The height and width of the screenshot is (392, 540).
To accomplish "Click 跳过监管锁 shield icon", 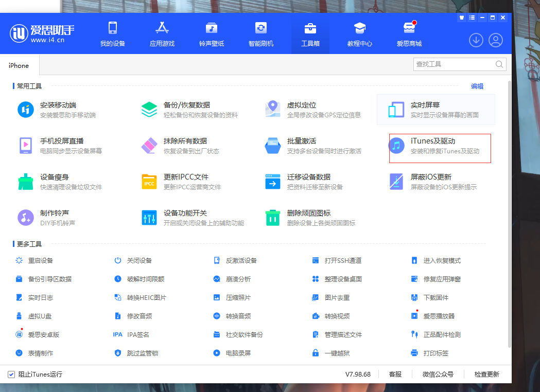I will (118, 353).
